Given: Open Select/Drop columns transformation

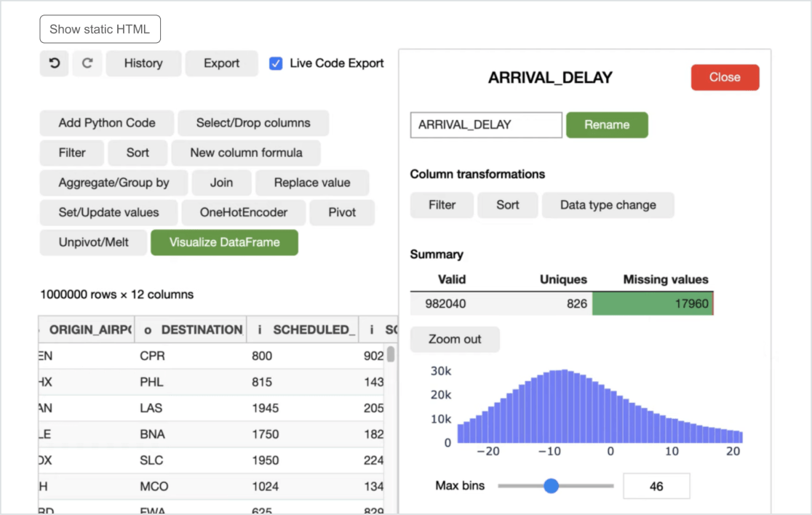Looking at the screenshot, I should 253,123.
